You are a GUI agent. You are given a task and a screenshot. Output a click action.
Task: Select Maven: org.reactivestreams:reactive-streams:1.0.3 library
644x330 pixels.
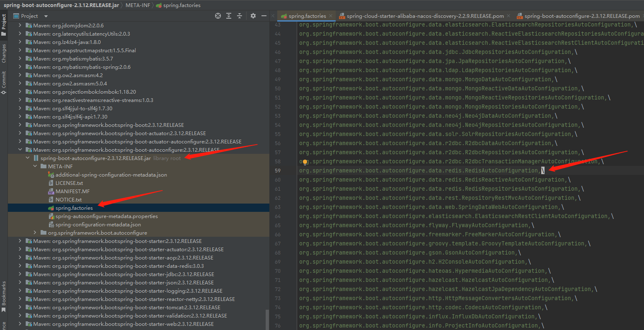pyautogui.click(x=93, y=100)
